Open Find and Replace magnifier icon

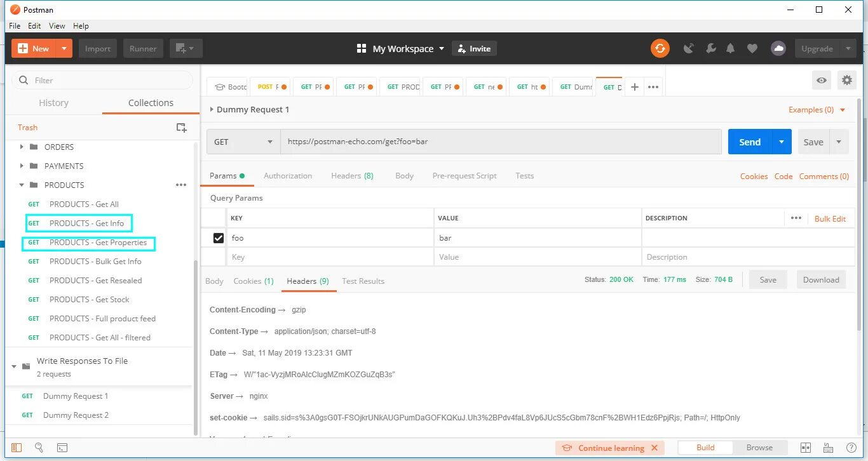(x=39, y=448)
